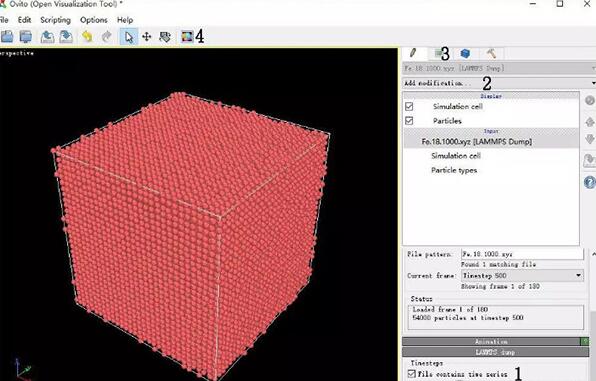Viewport: 596px width, 381px height.
Task: Select Particle types in the pipeline list
Action: pos(454,170)
